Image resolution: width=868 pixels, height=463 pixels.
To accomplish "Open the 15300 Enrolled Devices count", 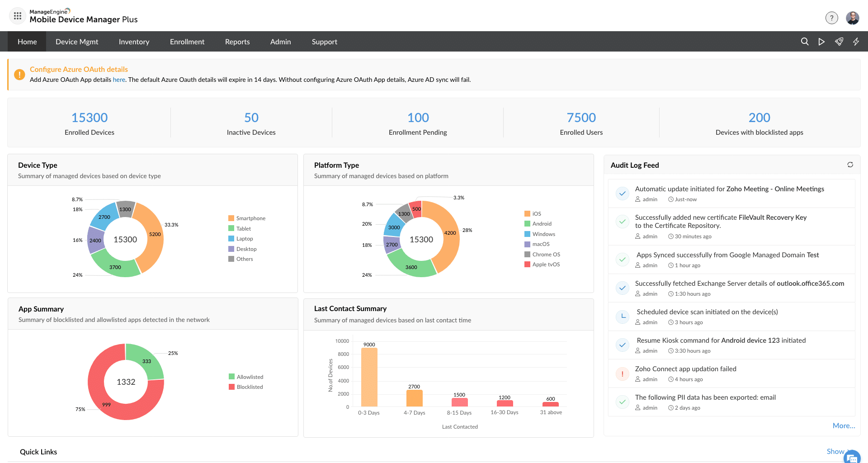I will tap(90, 118).
